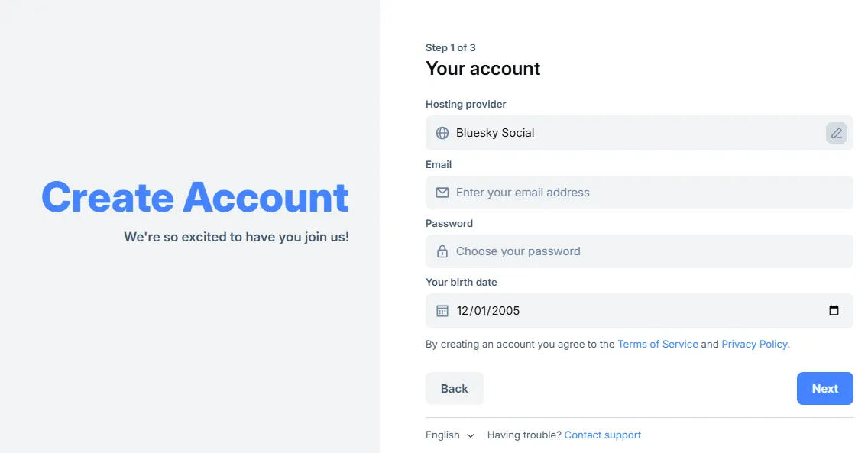Screen dimensions: 868x453
Task: Click the pencil icon to change hosting provider
Action: click(x=836, y=132)
